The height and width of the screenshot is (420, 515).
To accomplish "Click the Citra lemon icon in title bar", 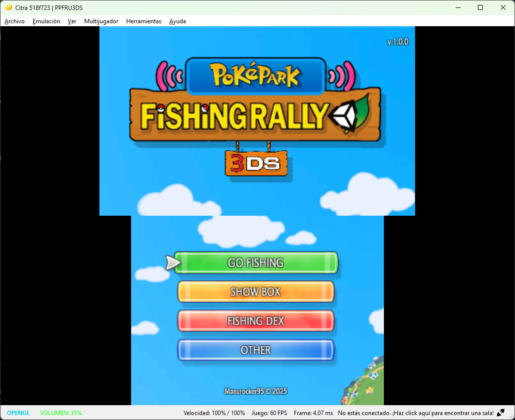I will [8, 7].
